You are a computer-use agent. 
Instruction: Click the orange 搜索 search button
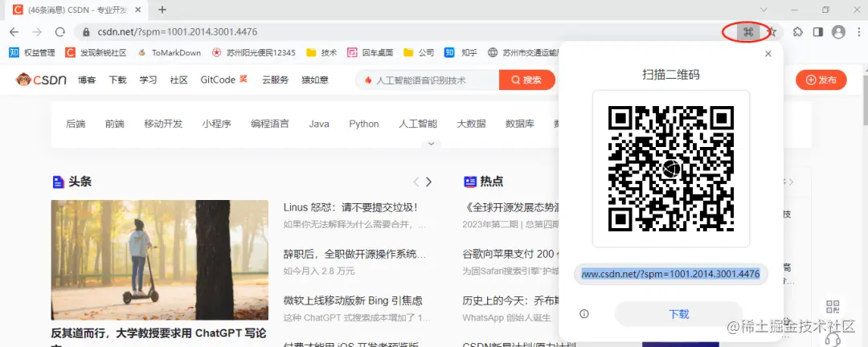click(x=527, y=80)
